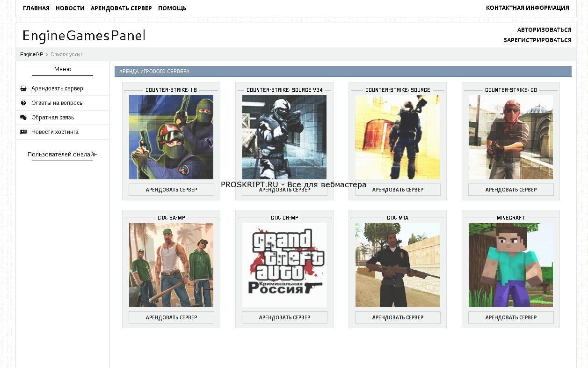588x368 pixels.
Task: Click the EngineGP breadcrumb link
Action: [x=31, y=55]
